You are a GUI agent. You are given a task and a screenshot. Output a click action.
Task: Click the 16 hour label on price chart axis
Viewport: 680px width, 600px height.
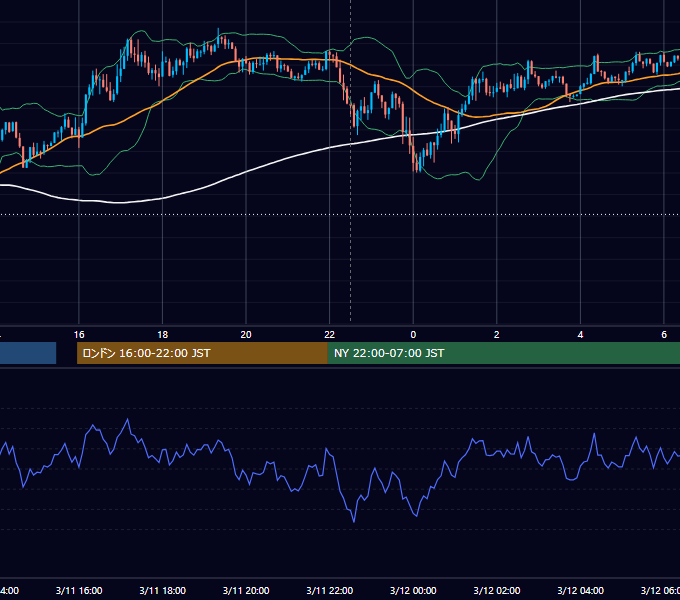pos(79,335)
